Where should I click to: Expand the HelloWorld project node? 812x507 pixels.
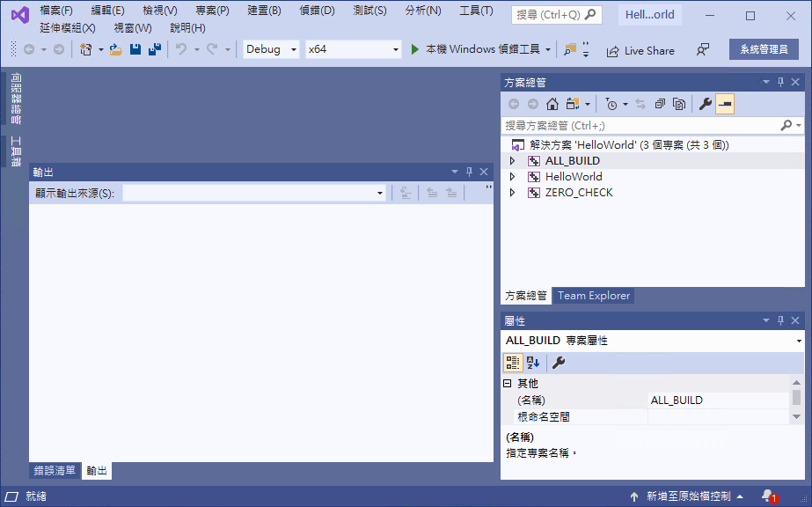512,177
